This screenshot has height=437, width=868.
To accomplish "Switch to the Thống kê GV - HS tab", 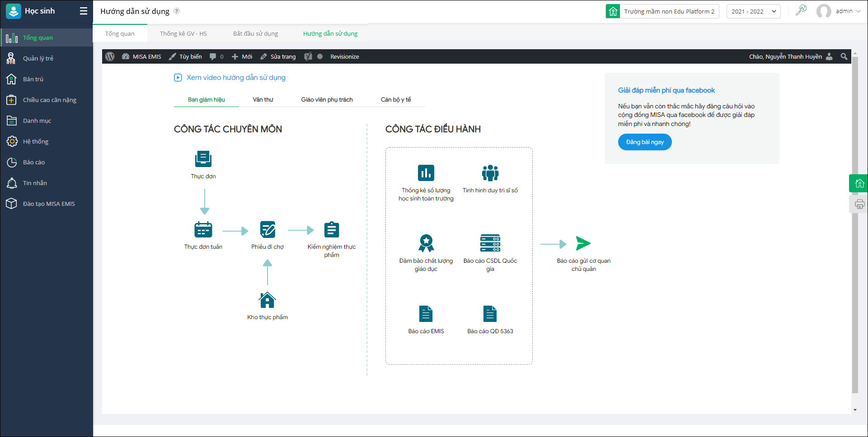I will (183, 33).
